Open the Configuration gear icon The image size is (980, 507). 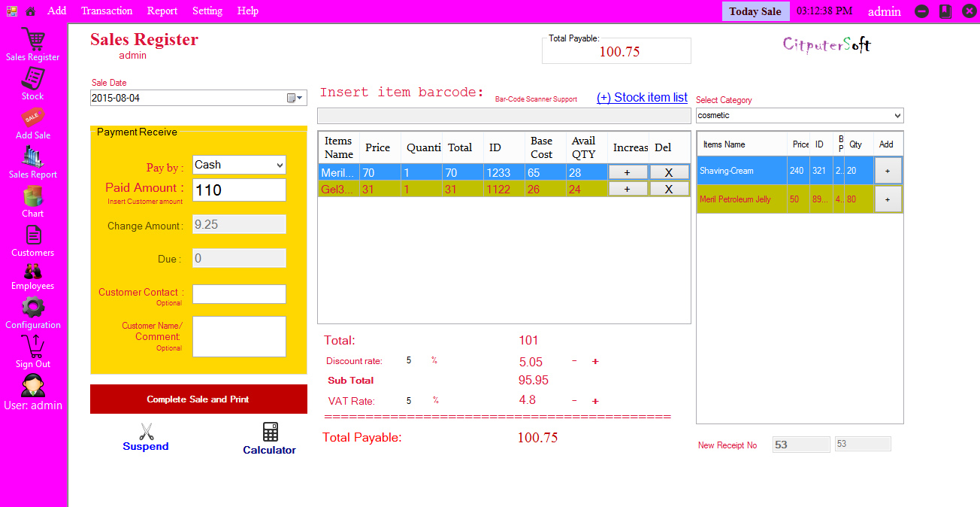tap(32, 308)
